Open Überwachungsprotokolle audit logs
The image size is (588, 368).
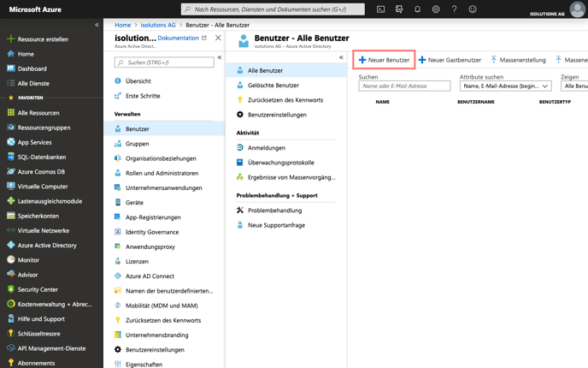pos(281,163)
